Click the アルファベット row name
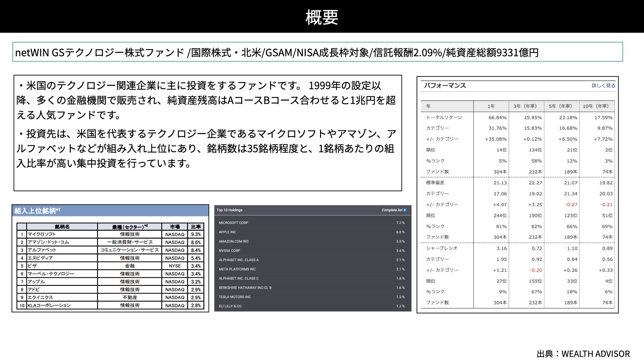Screen dimensions: 644x362 [x=42, y=250]
